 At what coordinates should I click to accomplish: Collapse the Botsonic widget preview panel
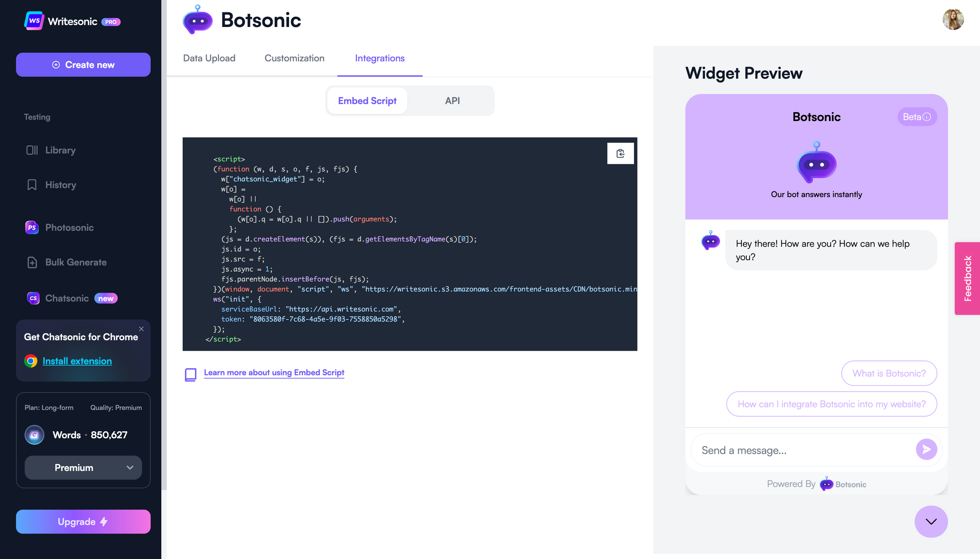click(x=931, y=521)
